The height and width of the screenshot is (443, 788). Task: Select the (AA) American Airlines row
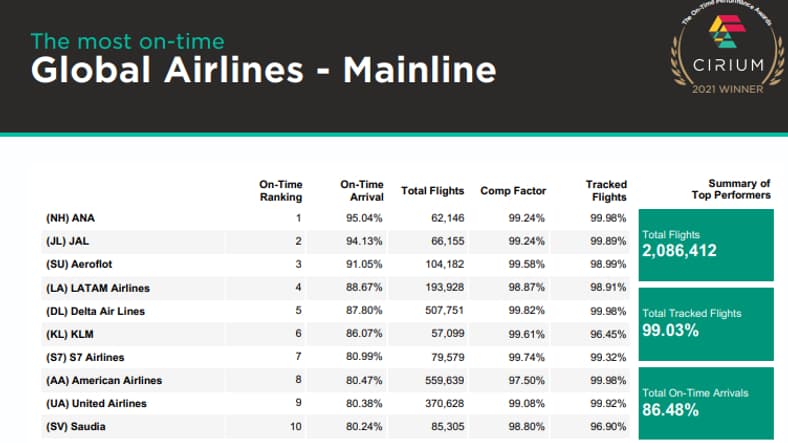[104, 380]
